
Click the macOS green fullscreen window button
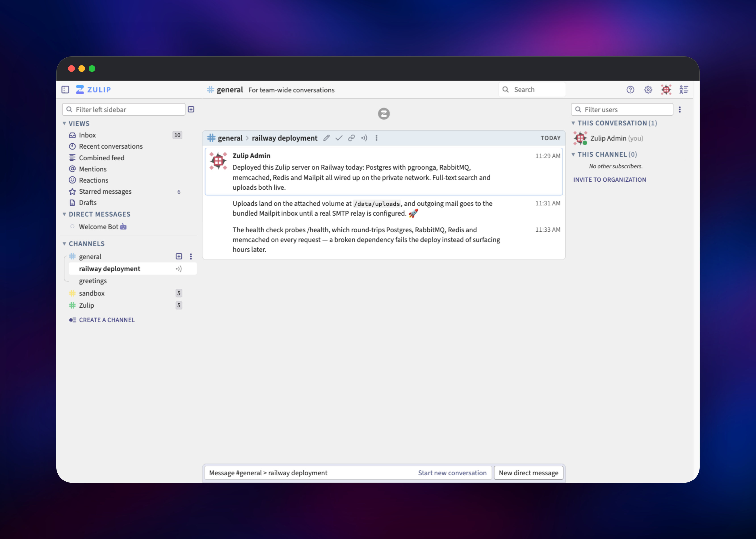coord(92,68)
